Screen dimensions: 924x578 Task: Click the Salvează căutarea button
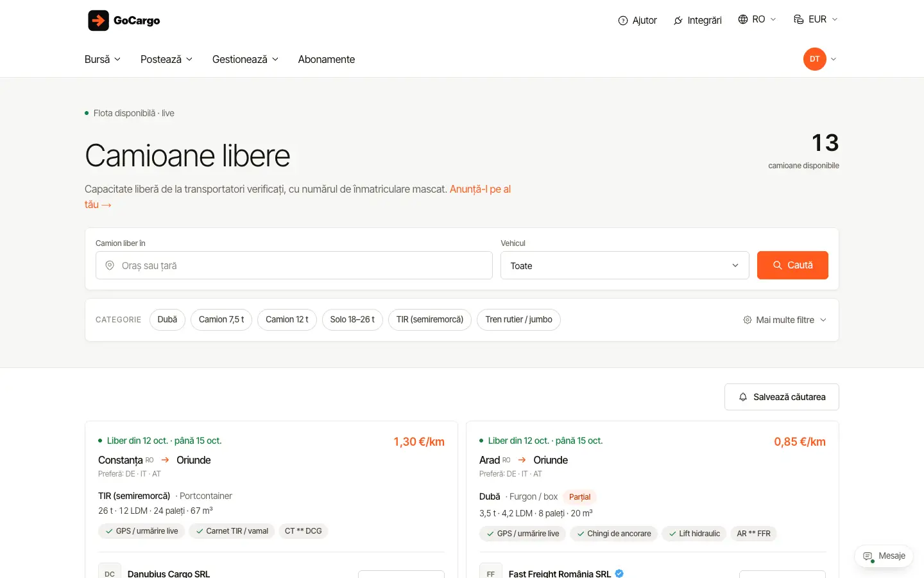[782, 397]
